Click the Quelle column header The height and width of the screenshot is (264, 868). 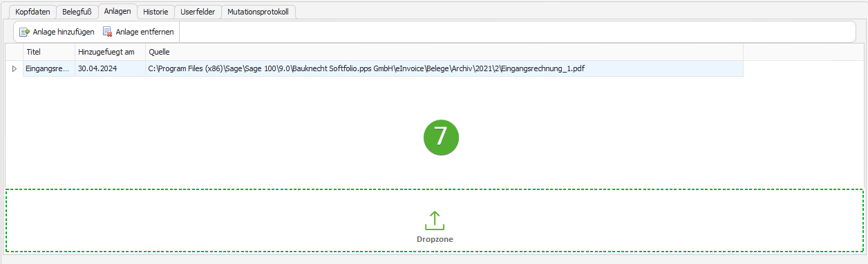(x=444, y=52)
